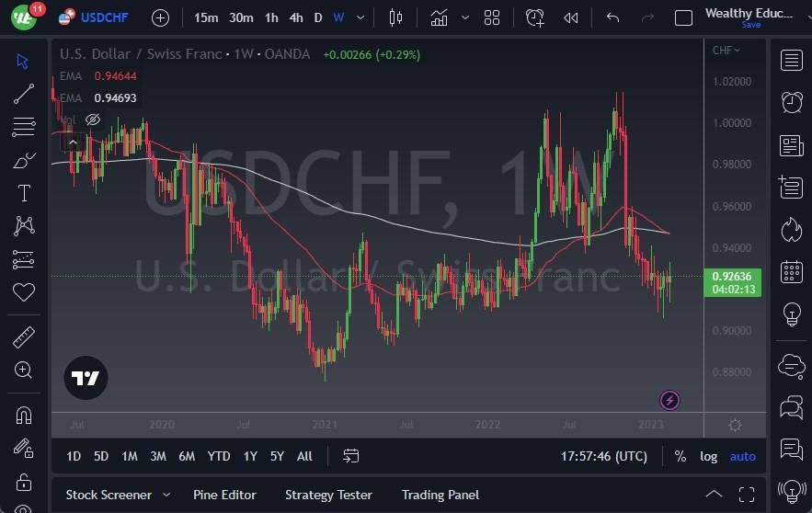Open the public chats cloud panel
Screen dimensions: 812x513
[791, 366]
